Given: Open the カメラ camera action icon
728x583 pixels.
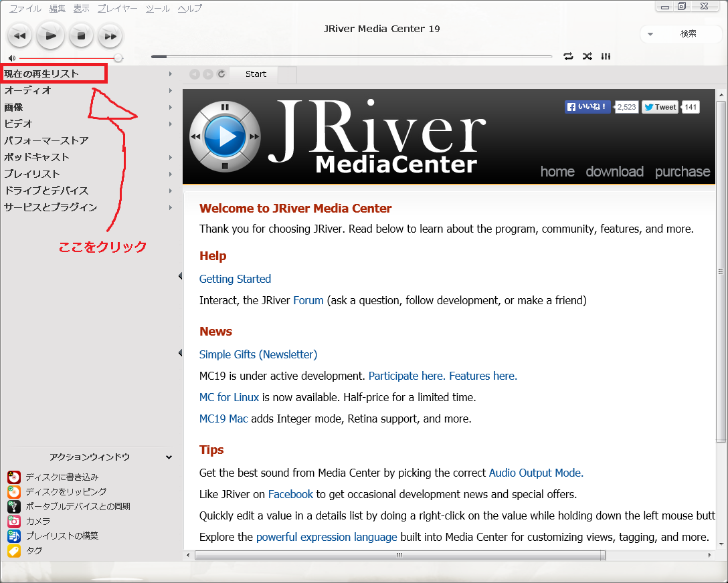Looking at the screenshot, I should pos(14,521).
